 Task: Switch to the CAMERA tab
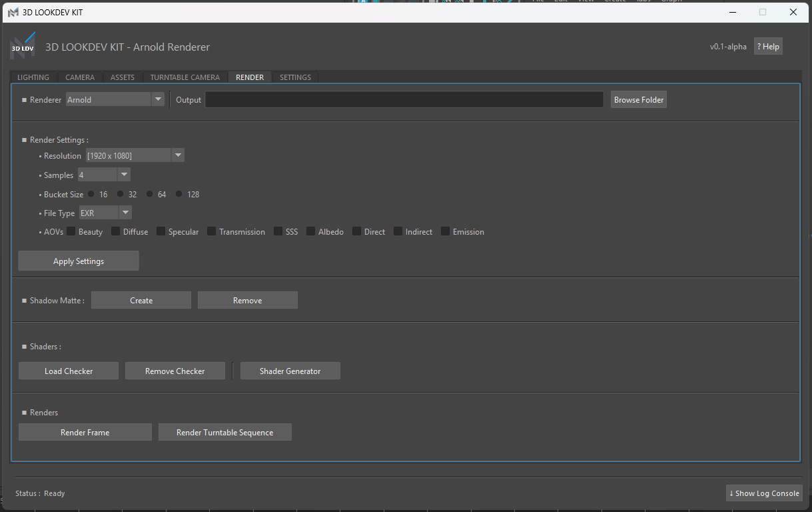[80, 77]
